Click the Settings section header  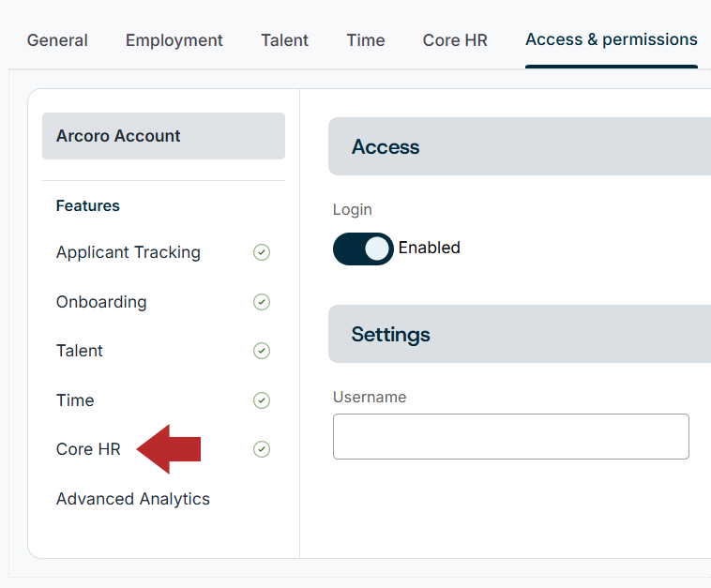(x=520, y=334)
